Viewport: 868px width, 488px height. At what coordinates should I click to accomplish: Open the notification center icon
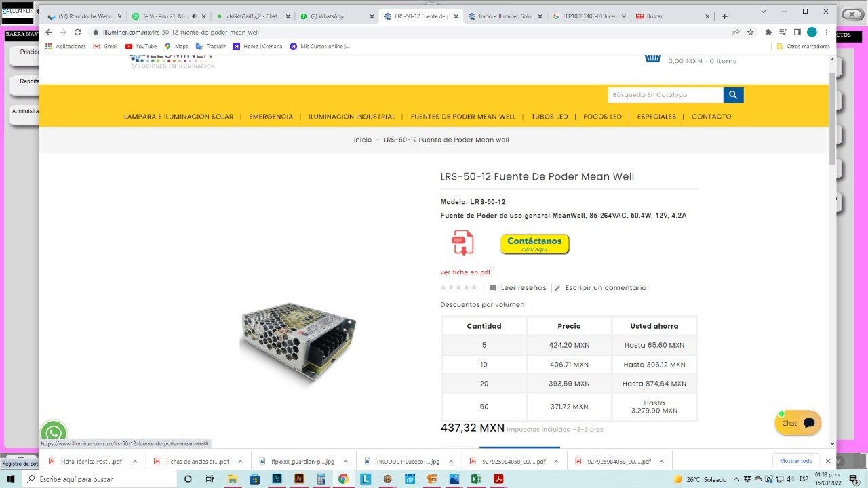[x=854, y=479]
